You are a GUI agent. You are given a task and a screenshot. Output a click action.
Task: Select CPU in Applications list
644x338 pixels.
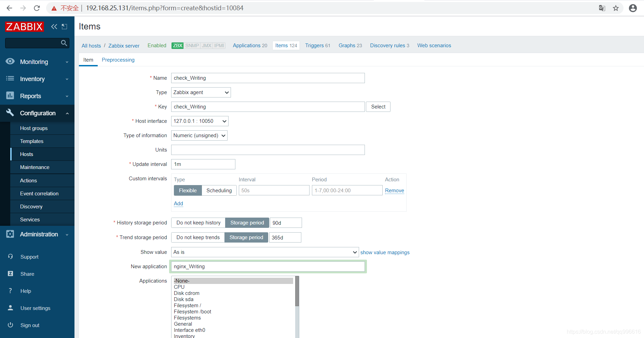click(233, 287)
